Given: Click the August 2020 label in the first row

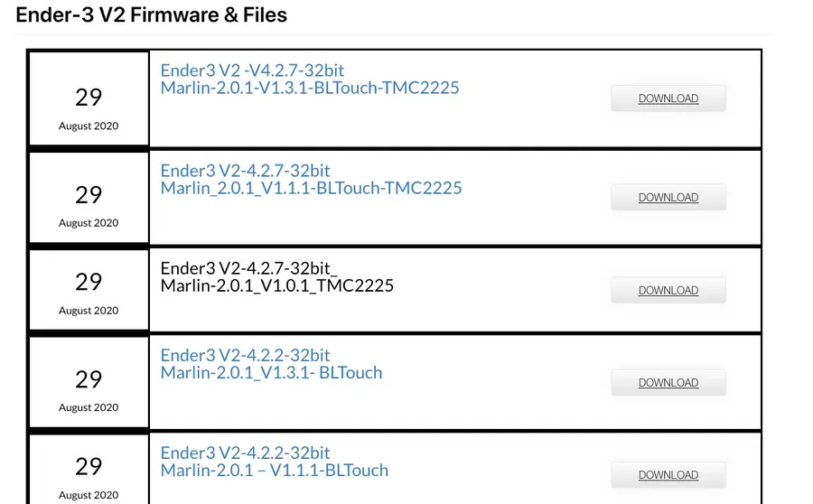Looking at the screenshot, I should coord(89,126).
